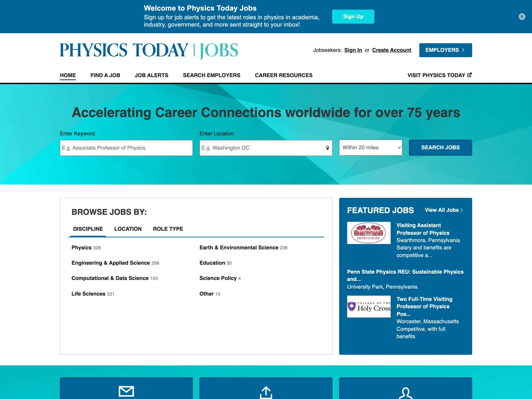Viewport: 532px width, 399px height.
Task: Select the Discipline tab
Action: [88, 229]
